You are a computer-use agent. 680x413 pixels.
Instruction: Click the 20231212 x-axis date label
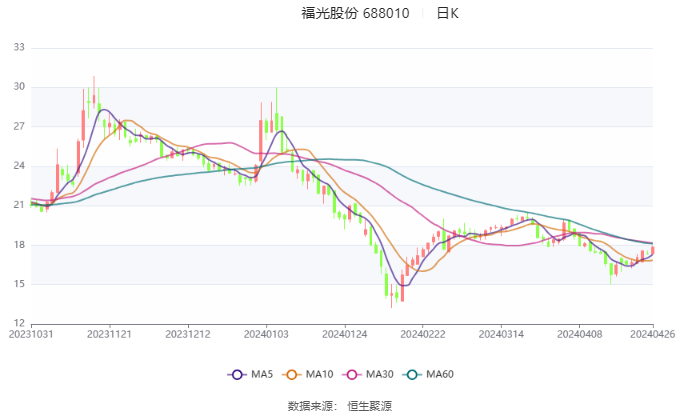pyautogui.click(x=188, y=334)
